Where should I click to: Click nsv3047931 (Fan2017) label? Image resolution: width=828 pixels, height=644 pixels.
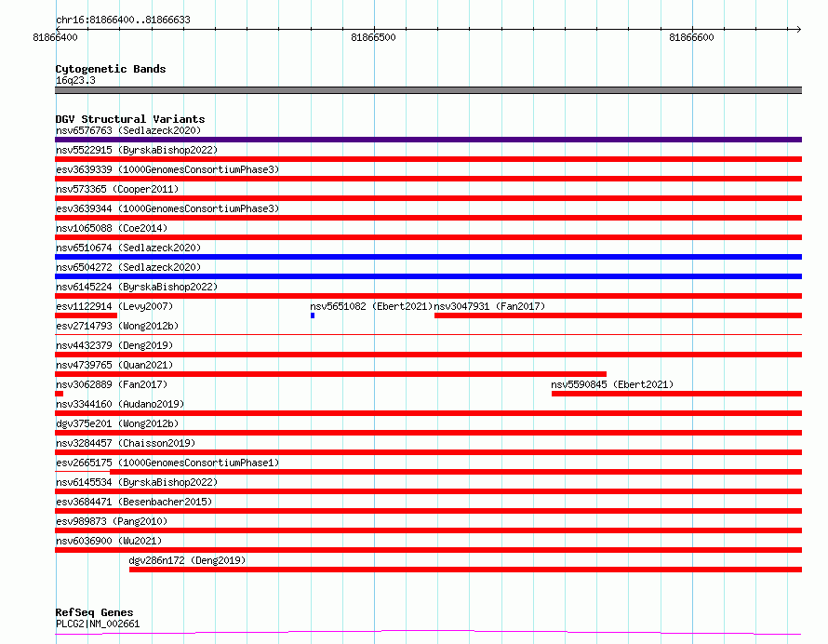(x=489, y=306)
